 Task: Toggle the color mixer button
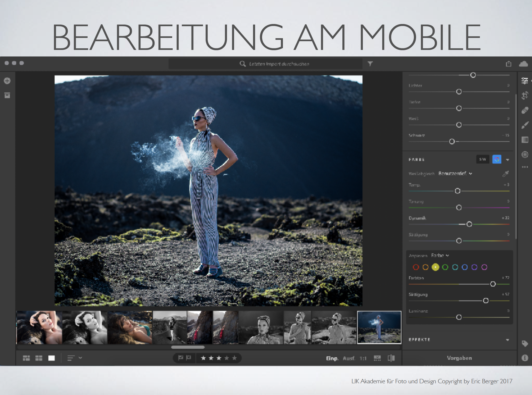pos(497,159)
